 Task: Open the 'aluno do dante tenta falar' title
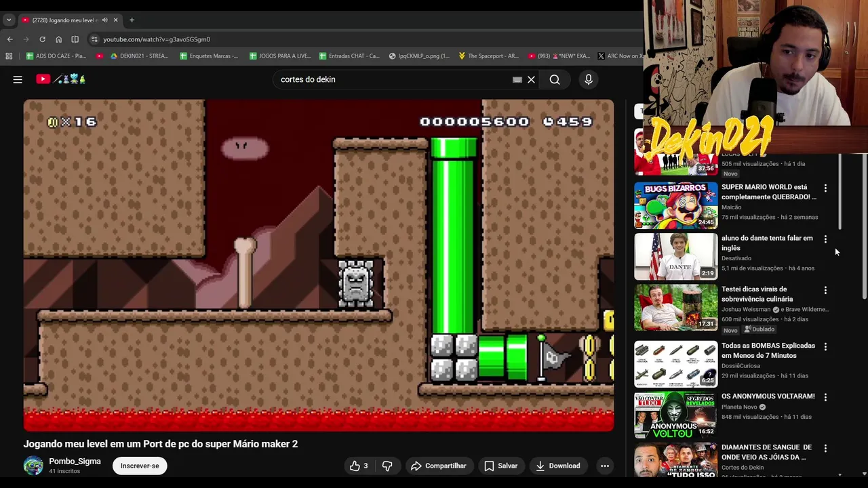(x=767, y=243)
